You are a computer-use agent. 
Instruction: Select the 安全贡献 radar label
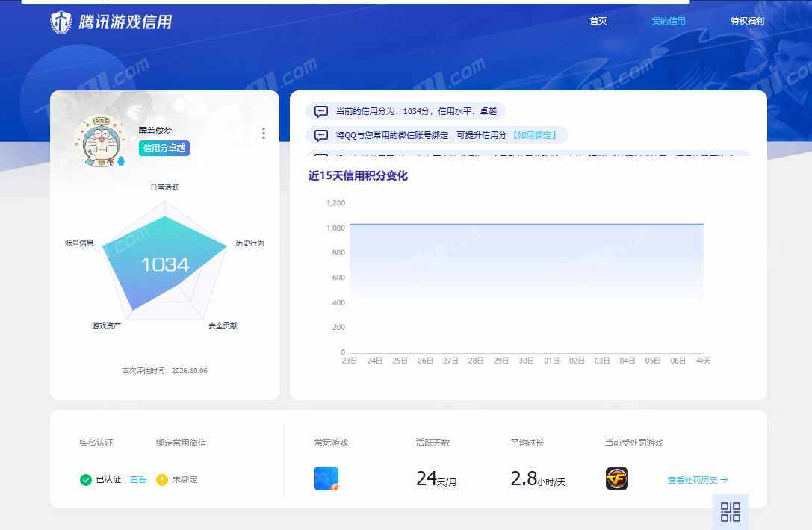pos(223,325)
